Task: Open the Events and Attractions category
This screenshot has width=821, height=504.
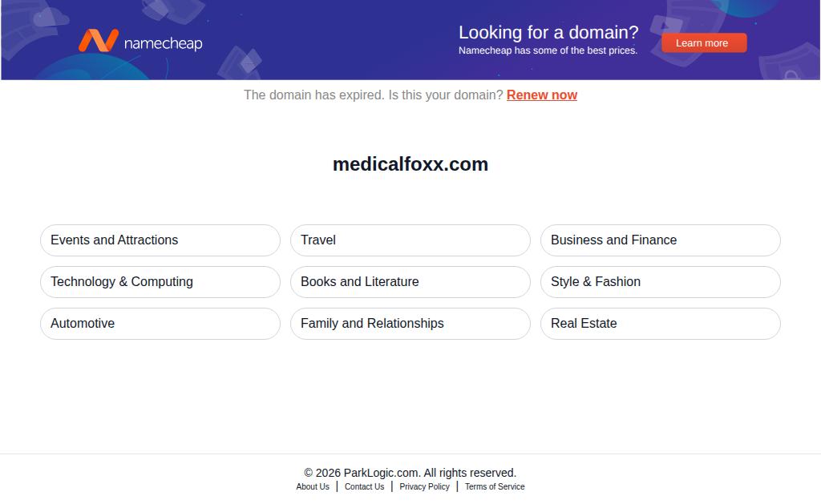Action: [160, 240]
